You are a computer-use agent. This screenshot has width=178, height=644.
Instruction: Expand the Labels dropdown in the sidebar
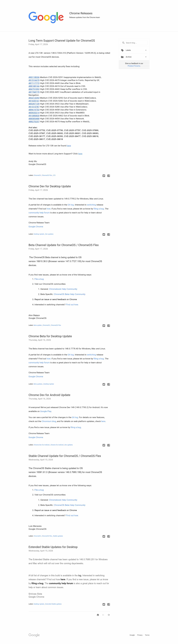(146, 50)
